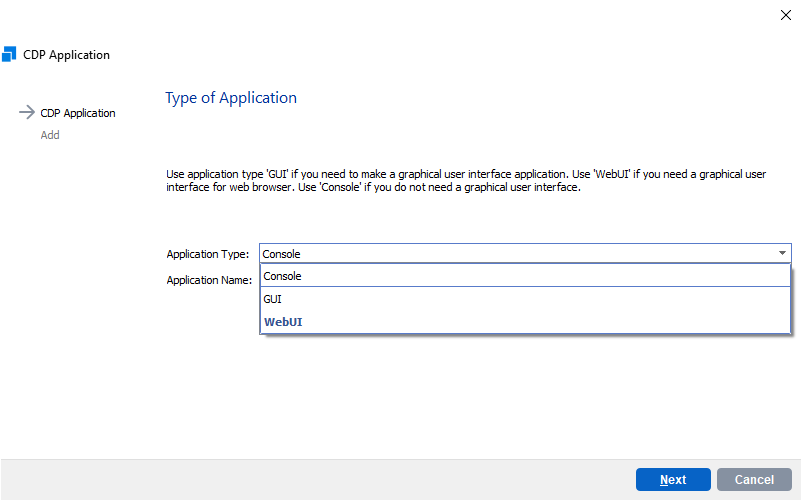Select the CDP Application wizard step
The width and height of the screenshot is (802, 501).
pos(77,113)
